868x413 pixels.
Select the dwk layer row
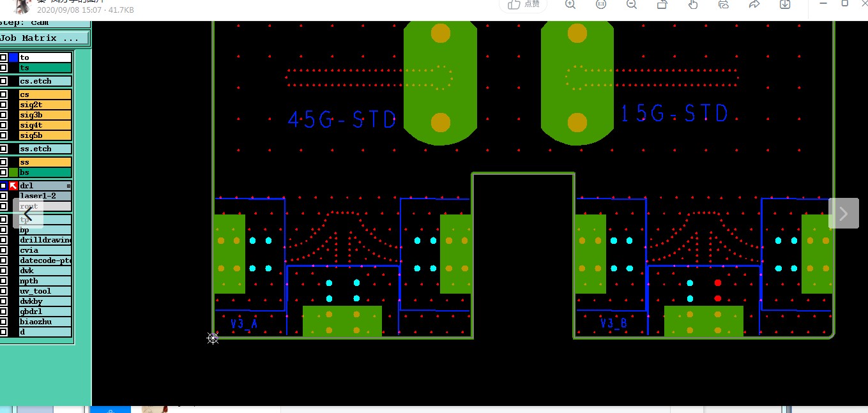45,271
